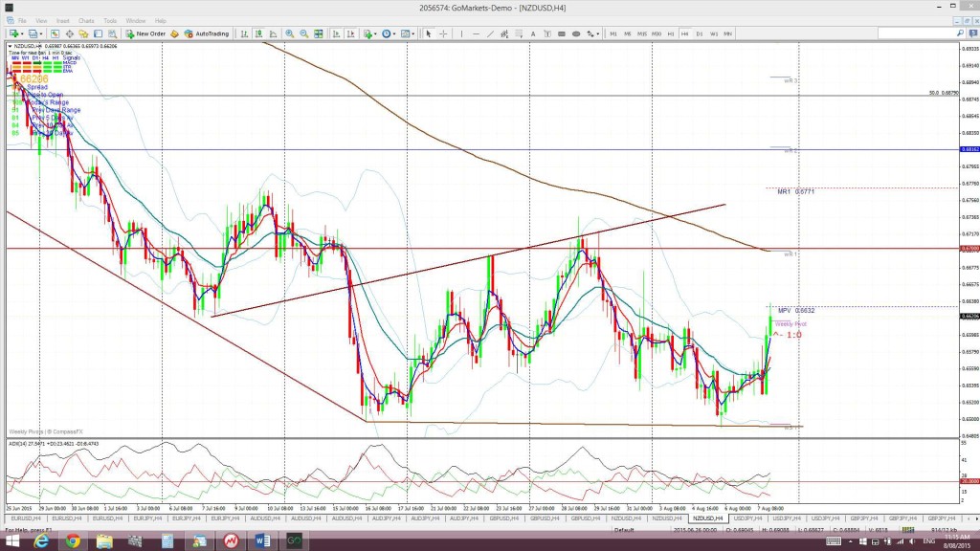Open the Indicators list icon
The image size is (980, 551).
(x=367, y=33)
